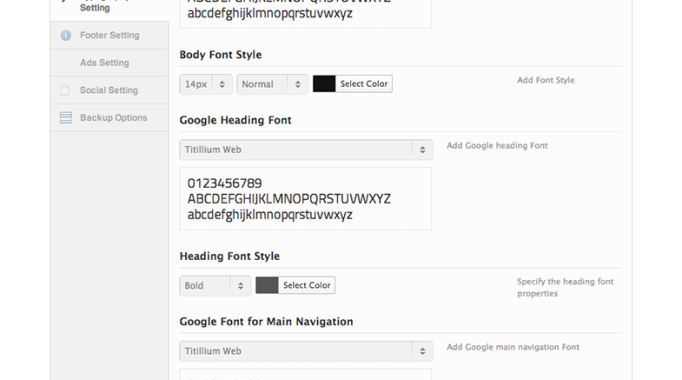
Task: Click Select Color for Heading Font Style
Action: [307, 285]
